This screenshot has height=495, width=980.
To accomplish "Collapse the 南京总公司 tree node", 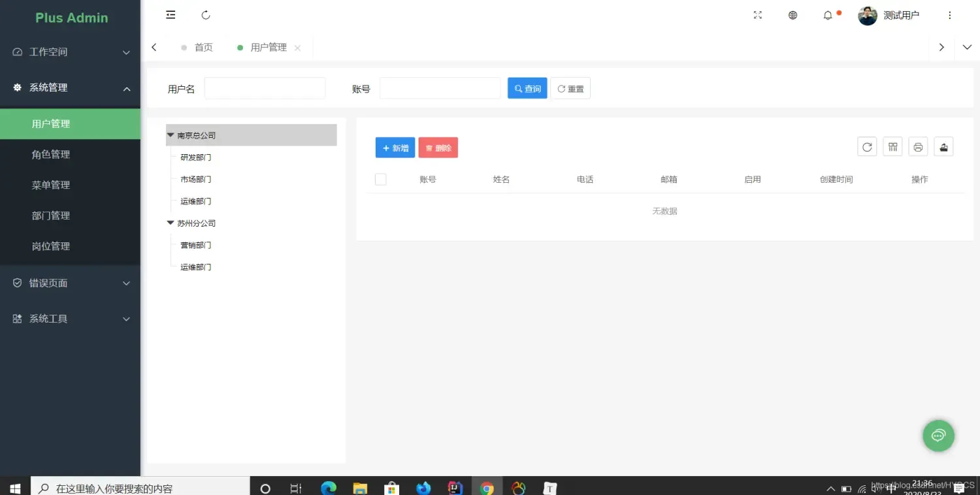I will 171,135.
